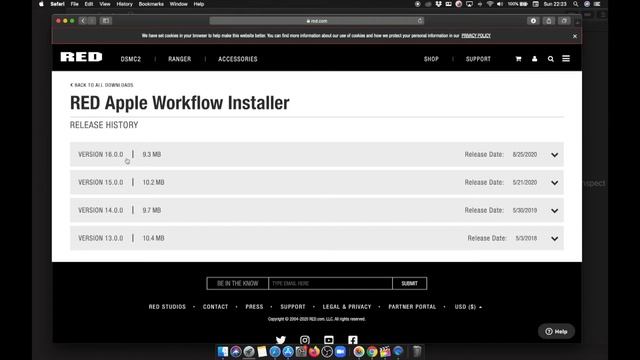Open the hamburger menu icon
Image resolution: width=640 pixels, height=360 pixels.
pyautogui.click(x=566, y=59)
